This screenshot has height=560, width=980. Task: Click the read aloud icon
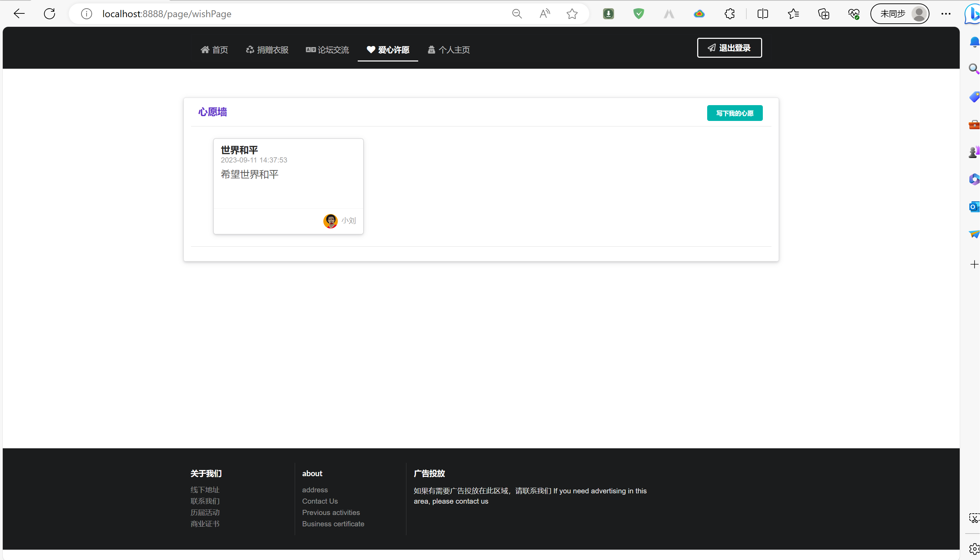(544, 14)
